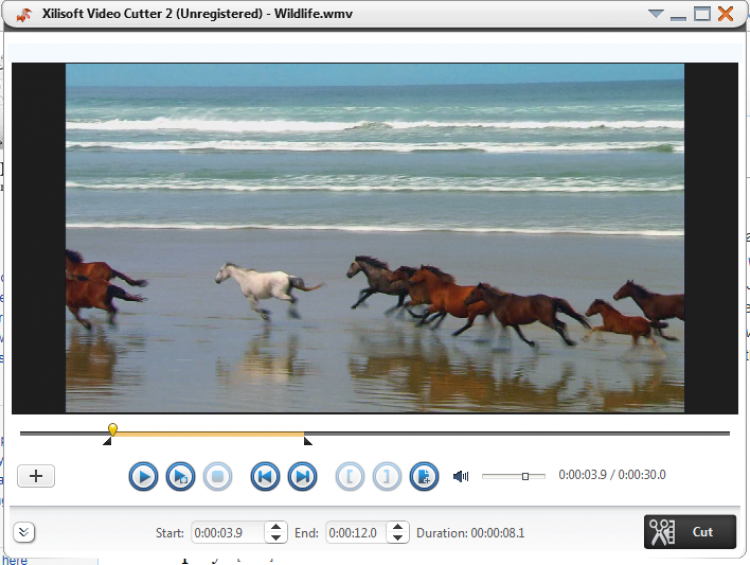The width and height of the screenshot is (750, 565).
Task: Click the volume slider handle
Action: click(525, 476)
